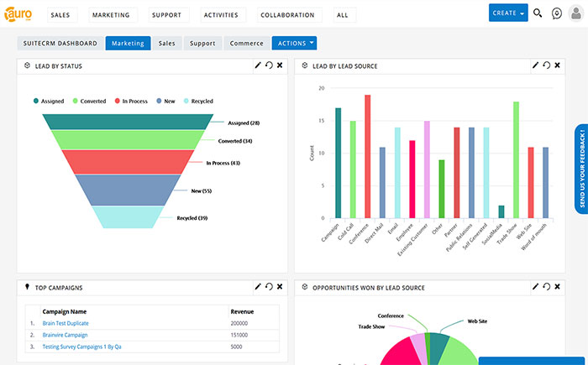
Task: Select the Marketing dashboard tab
Action: pyautogui.click(x=128, y=43)
